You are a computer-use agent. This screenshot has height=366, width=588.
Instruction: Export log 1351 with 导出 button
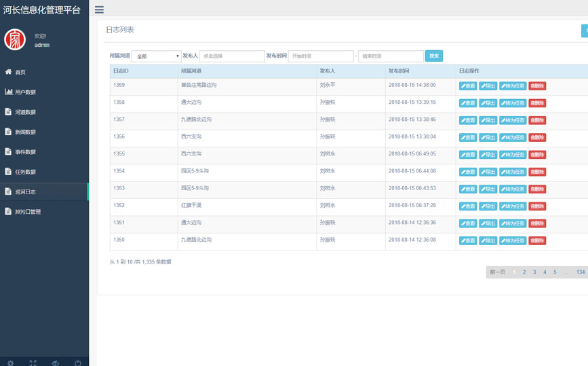[488, 223]
